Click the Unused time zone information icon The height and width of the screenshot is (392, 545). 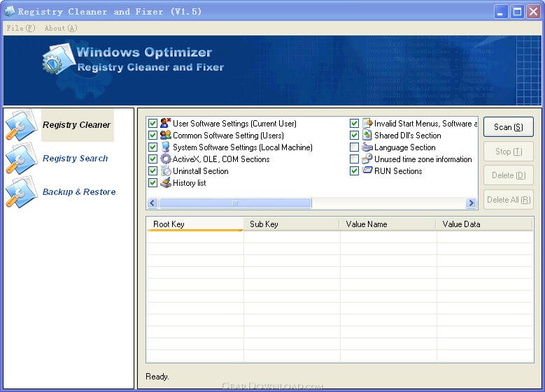[x=367, y=159]
